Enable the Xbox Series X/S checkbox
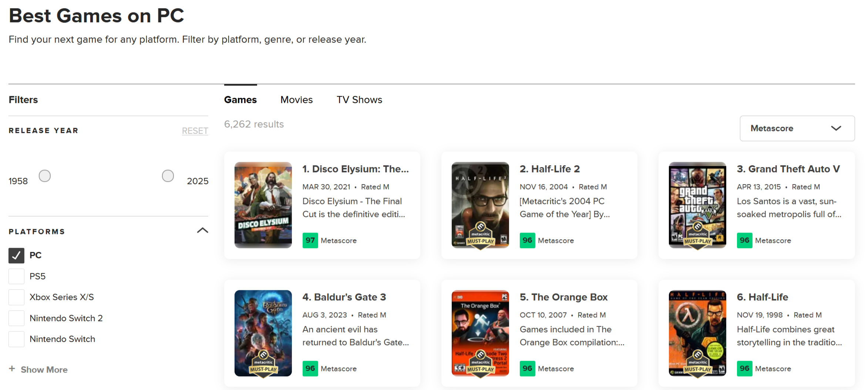The width and height of the screenshot is (868, 390). coord(16,297)
